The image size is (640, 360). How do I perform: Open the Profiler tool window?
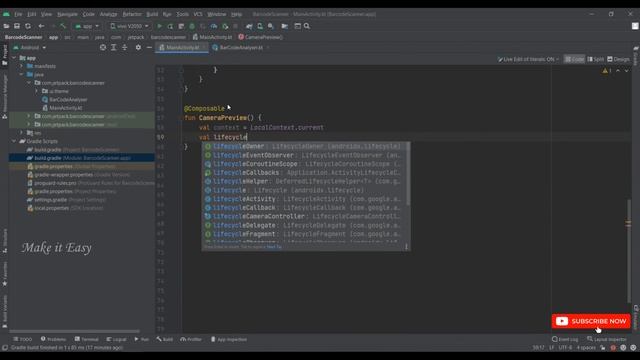pyautogui.click(x=191, y=339)
